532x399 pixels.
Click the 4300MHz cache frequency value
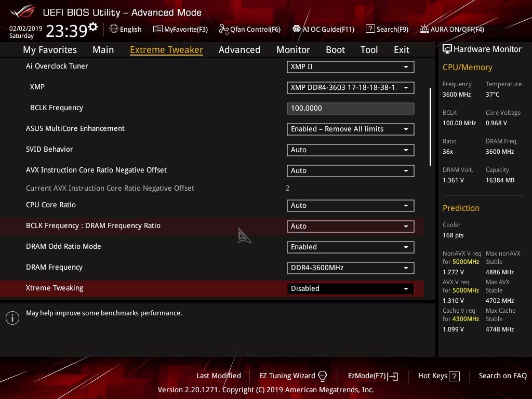pyautogui.click(x=465, y=319)
